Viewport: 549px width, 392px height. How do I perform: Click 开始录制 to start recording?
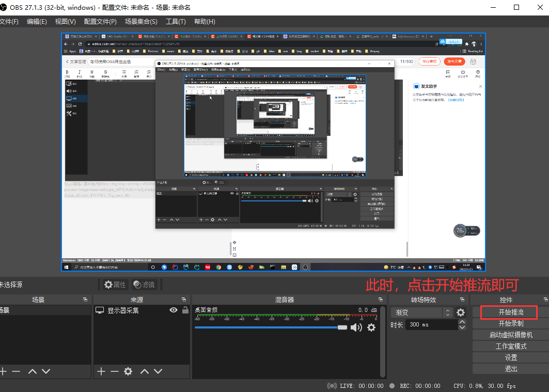pyautogui.click(x=511, y=323)
